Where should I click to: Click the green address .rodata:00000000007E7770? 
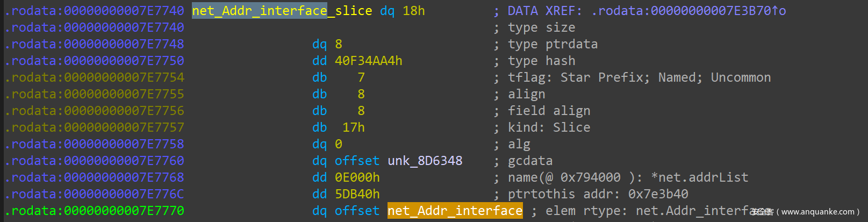[95, 211]
